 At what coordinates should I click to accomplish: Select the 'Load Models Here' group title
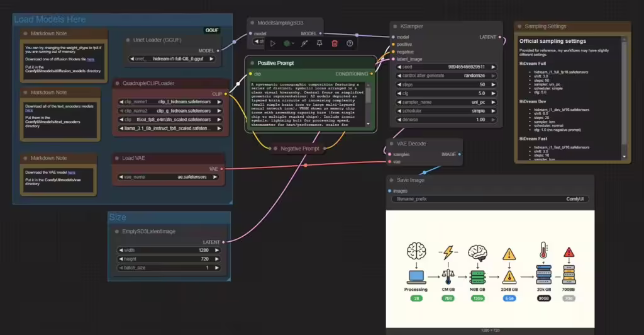pos(50,20)
